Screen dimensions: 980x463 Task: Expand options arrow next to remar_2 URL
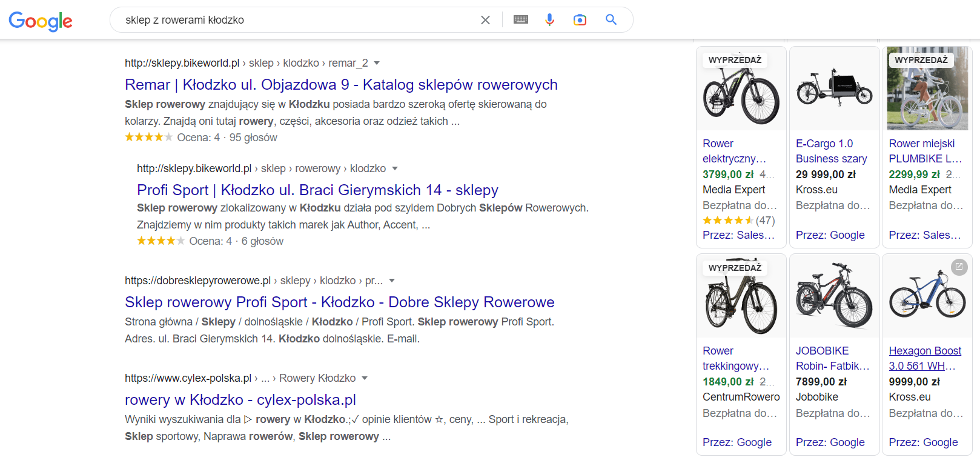(377, 63)
